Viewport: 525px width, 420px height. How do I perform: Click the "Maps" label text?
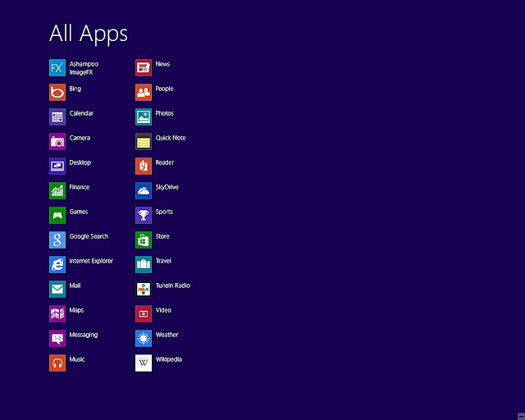(x=76, y=310)
